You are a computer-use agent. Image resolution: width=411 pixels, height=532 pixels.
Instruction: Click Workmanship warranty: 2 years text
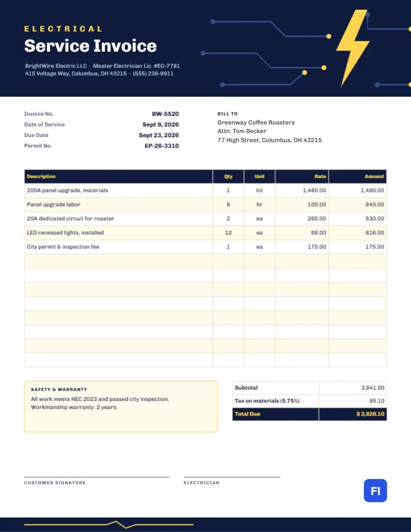click(74, 407)
